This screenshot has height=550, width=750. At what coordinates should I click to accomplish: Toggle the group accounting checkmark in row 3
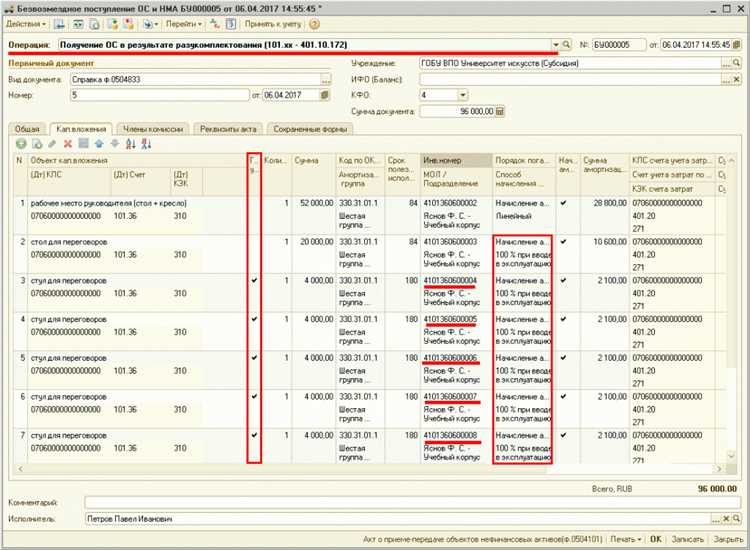click(x=254, y=280)
